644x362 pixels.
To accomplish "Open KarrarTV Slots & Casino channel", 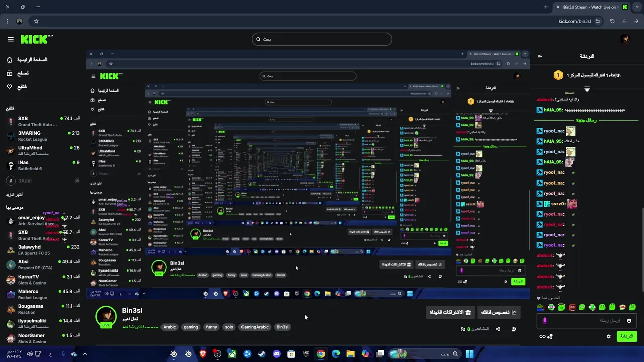I will click(42, 280).
